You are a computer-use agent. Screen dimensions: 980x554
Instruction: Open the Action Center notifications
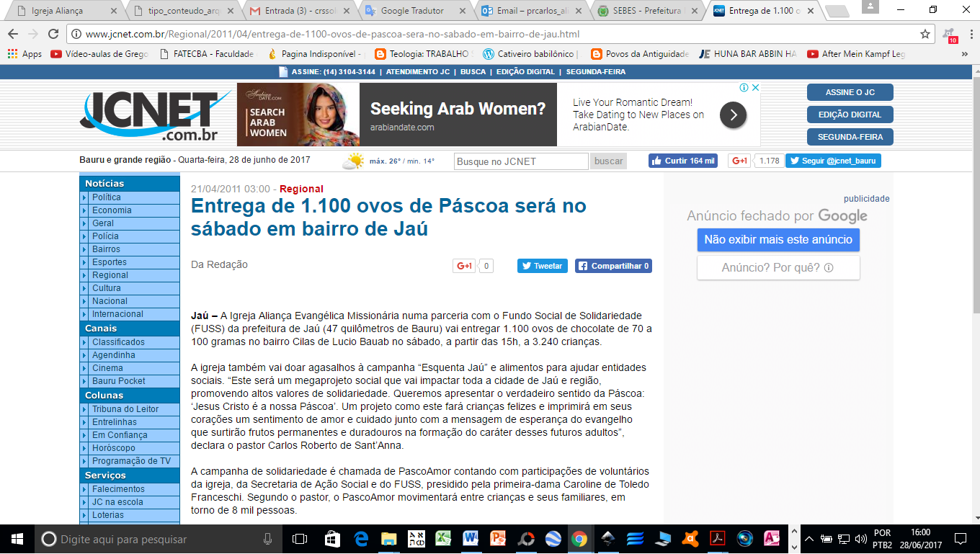(960, 539)
